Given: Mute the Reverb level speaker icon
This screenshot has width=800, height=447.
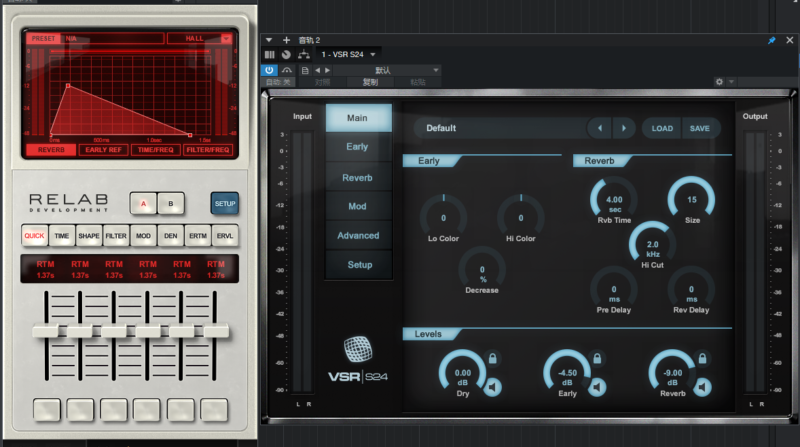Looking at the screenshot, I should tap(701, 387).
